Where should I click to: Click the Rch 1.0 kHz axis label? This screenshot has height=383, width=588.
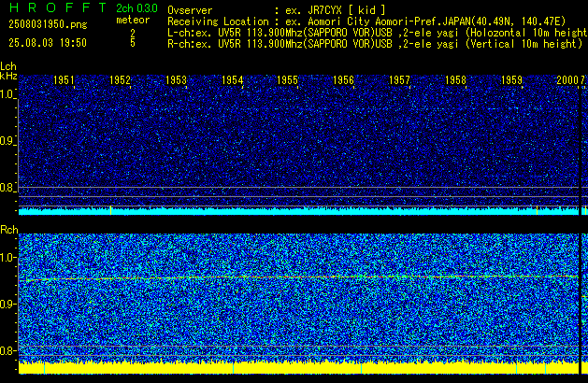[7, 258]
